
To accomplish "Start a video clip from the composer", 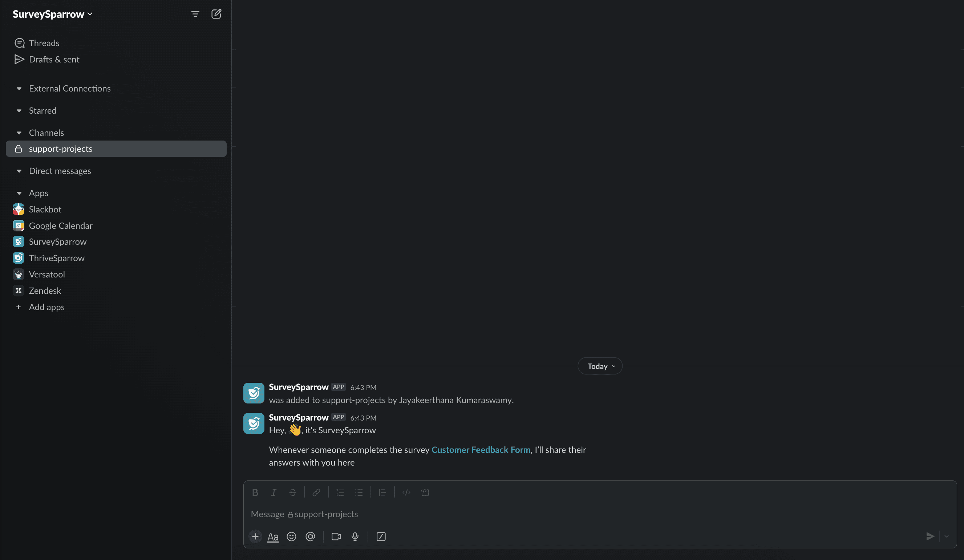I will [x=336, y=536].
